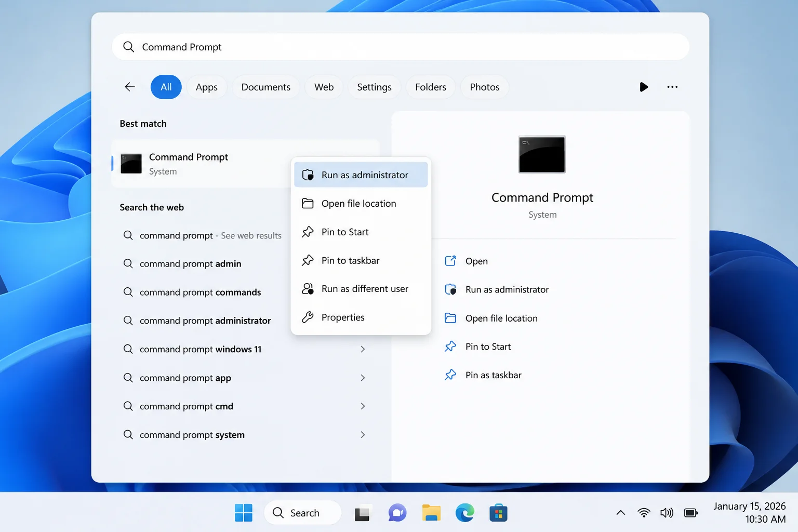The height and width of the screenshot is (532, 798).
Task: Click the pin icon beside preview Pin to Start
Action: tap(450, 347)
